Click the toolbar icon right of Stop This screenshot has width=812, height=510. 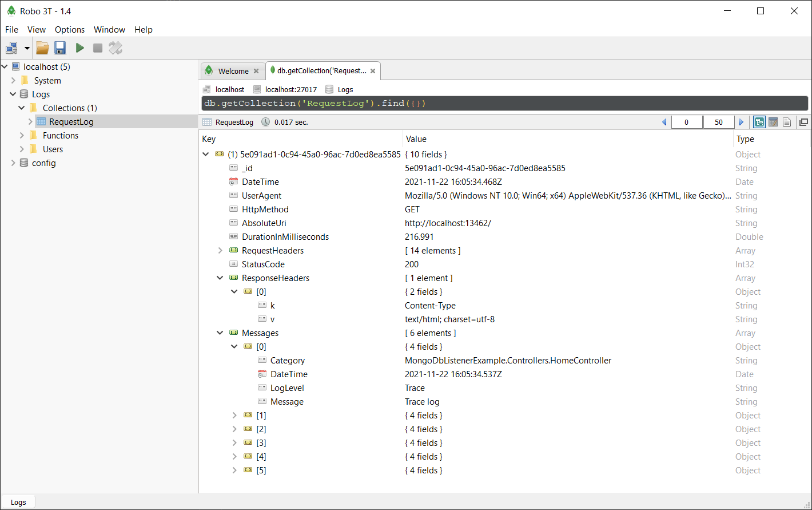[x=116, y=48]
